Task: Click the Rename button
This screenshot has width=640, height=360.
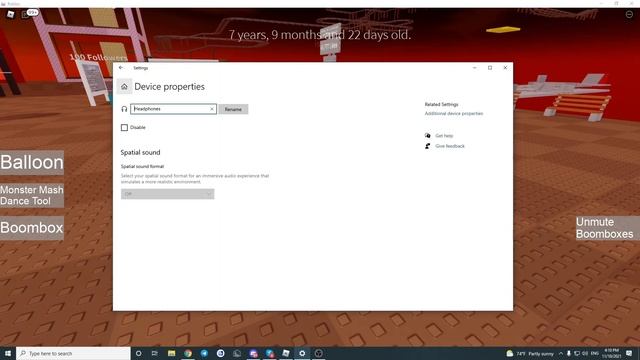Action: pyautogui.click(x=233, y=109)
